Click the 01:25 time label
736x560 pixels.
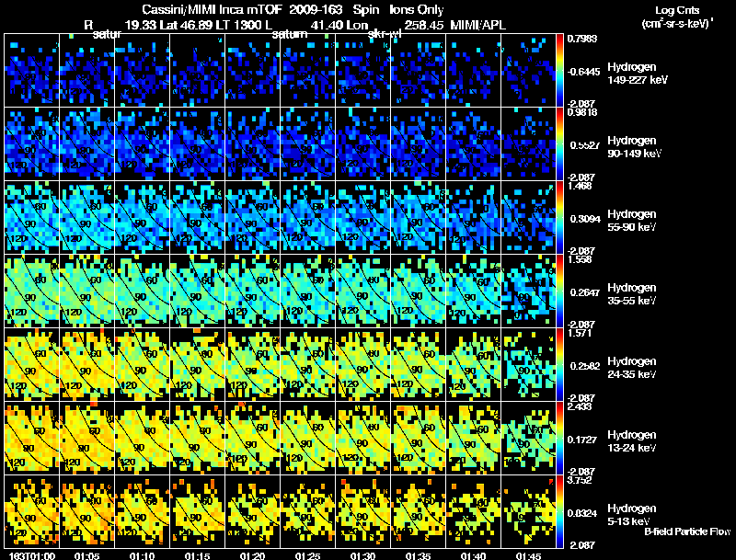coord(307,556)
